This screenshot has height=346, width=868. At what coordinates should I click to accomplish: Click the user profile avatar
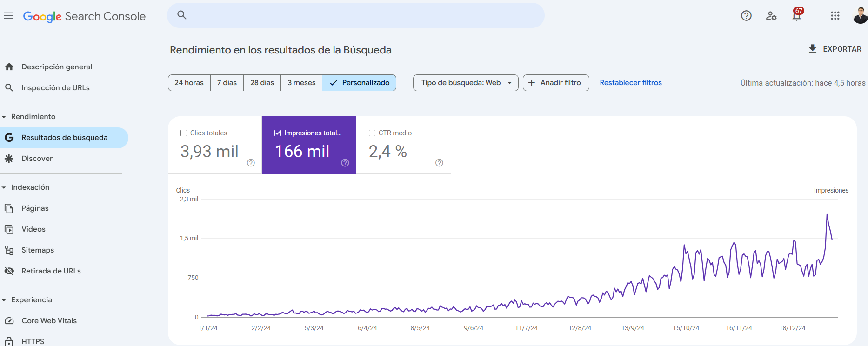click(860, 16)
